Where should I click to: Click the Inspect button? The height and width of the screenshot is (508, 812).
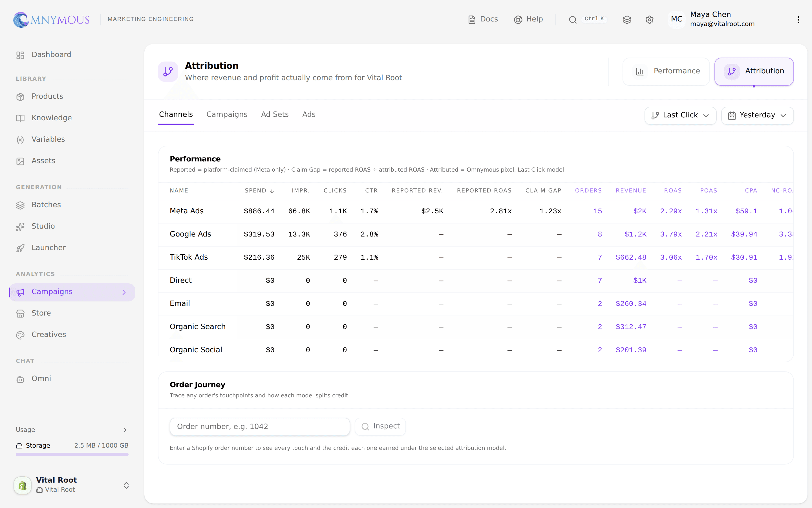[x=380, y=426]
